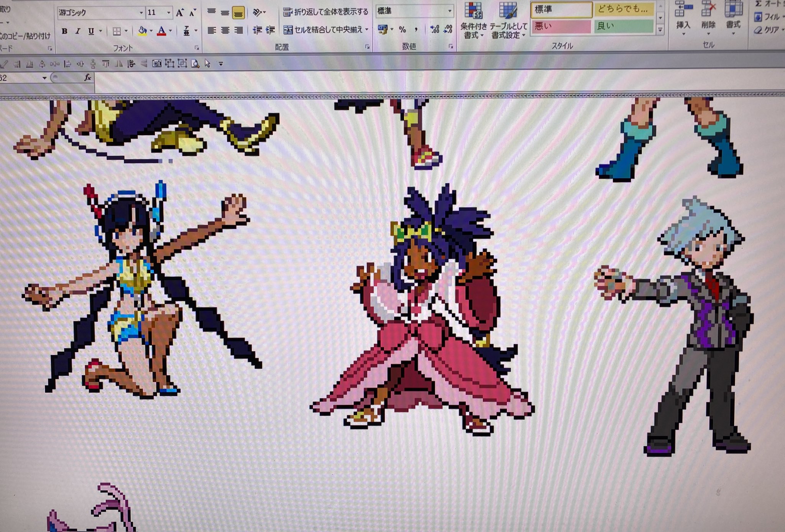This screenshot has height=532, width=785.
Task: Open the font size 11 dropdown
Action: [x=169, y=13]
